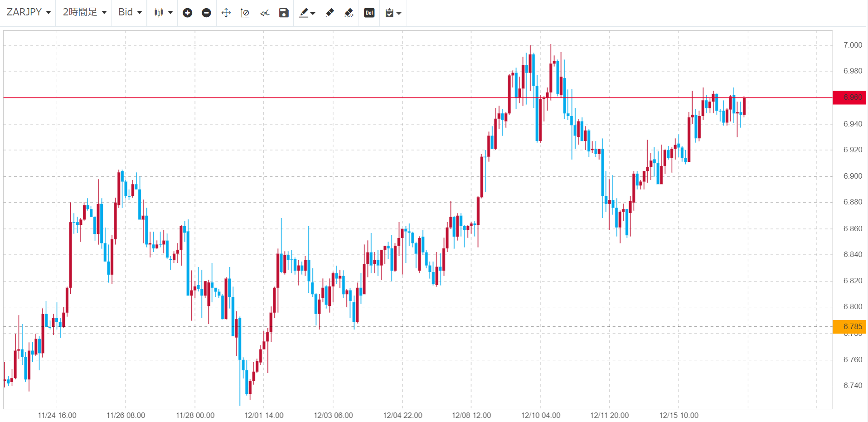Open the Bid price type dropdown
Viewport: 868px width, 422px height.
click(130, 12)
